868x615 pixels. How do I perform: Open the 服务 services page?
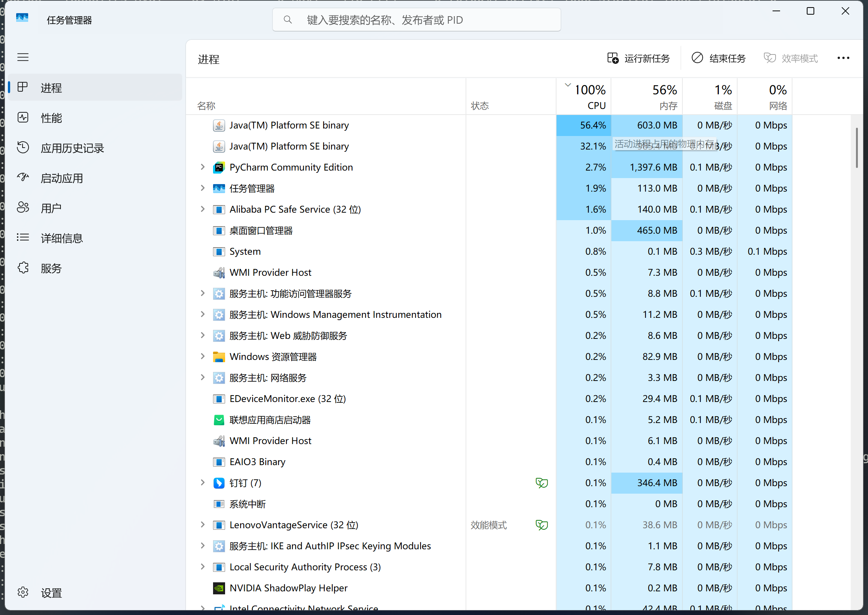pyautogui.click(x=51, y=268)
